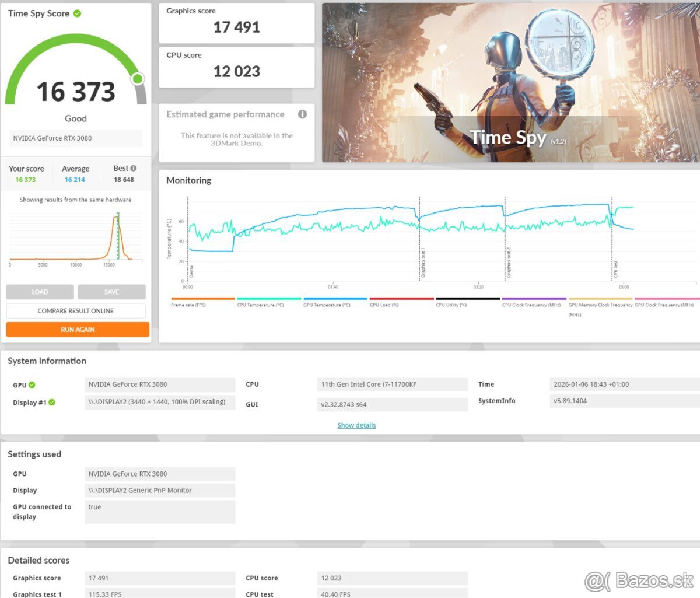Toggle the GPU Load (%) legend entry

tap(383, 305)
